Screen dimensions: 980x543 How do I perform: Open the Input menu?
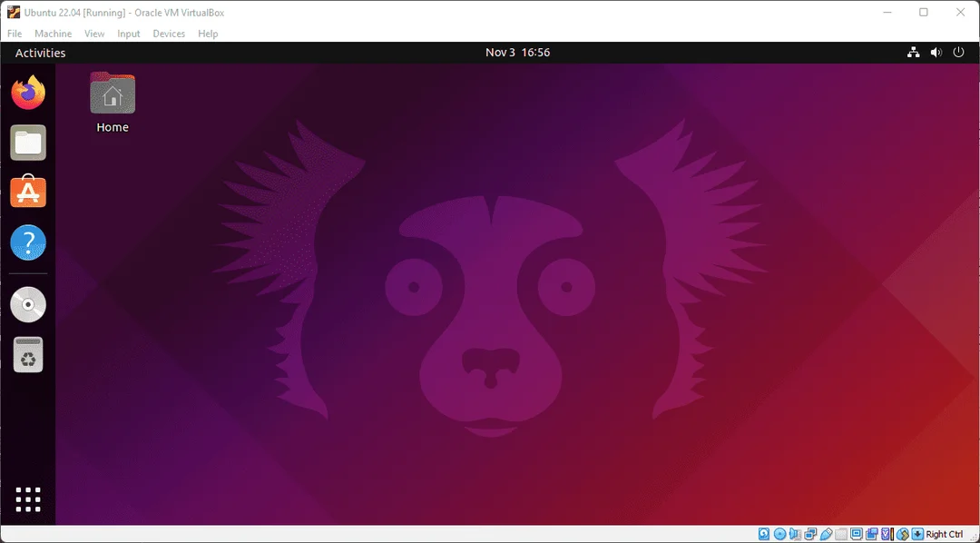pyautogui.click(x=129, y=34)
